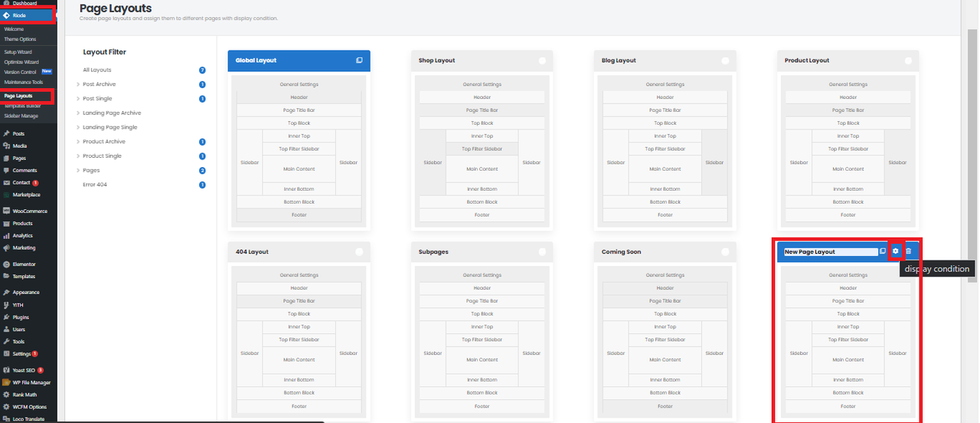Image resolution: width=980 pixels, height=423 pixels.
Task: Open WooCommerce menu in sidebar
Action: (x=29, y=211)
